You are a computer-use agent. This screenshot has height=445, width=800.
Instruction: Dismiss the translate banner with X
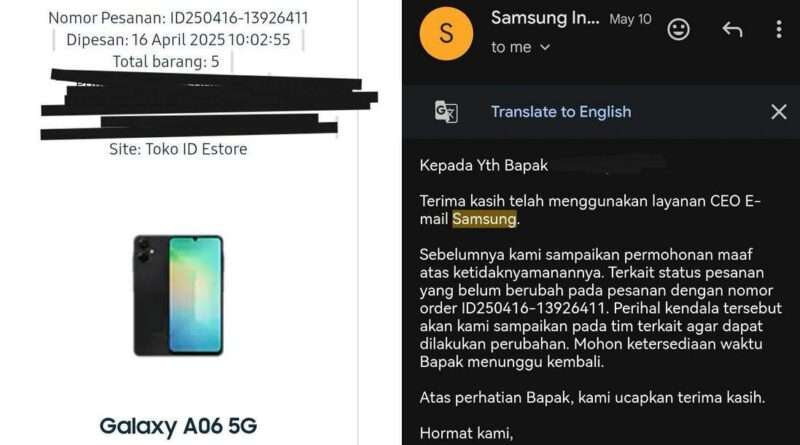click(x=779, y=112)
